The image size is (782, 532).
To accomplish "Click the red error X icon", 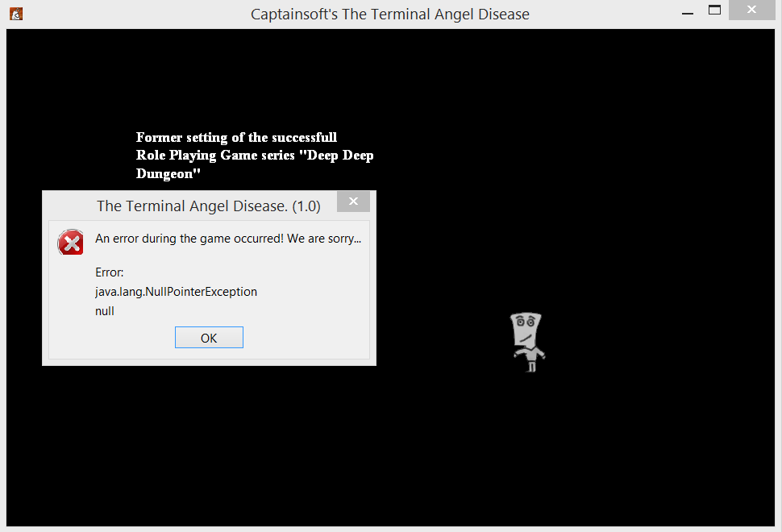I will pyautogui.click(x=71, y=243).
